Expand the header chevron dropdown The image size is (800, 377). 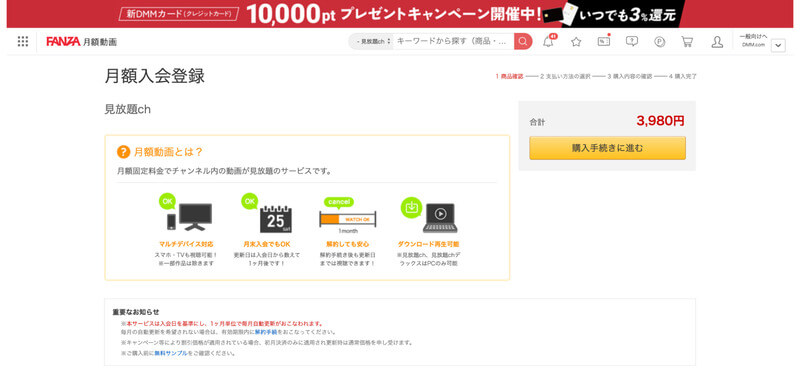778,45
